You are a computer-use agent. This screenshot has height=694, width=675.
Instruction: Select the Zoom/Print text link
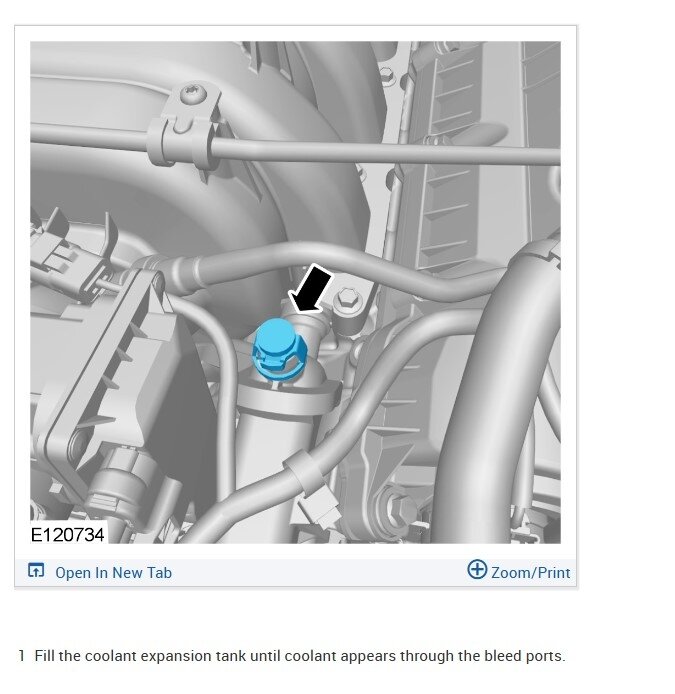click(530, 572)
